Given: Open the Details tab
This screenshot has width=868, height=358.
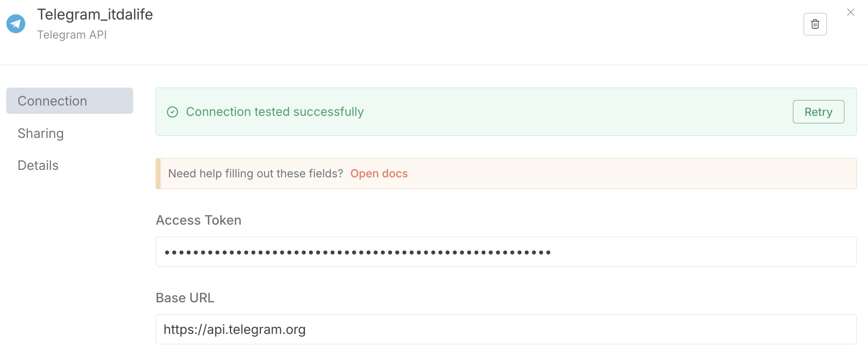Looking at the screenshot, I should pyautogui.click(x=38, y=165).
